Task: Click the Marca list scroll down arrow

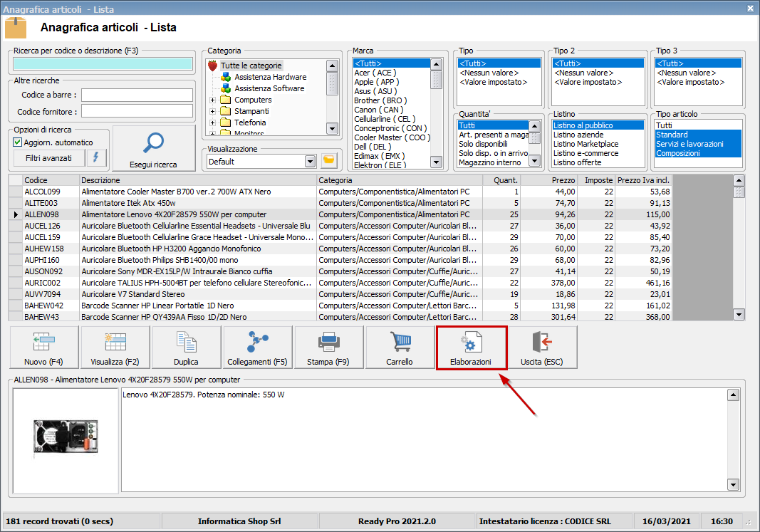Action: [x=436, y=162]
